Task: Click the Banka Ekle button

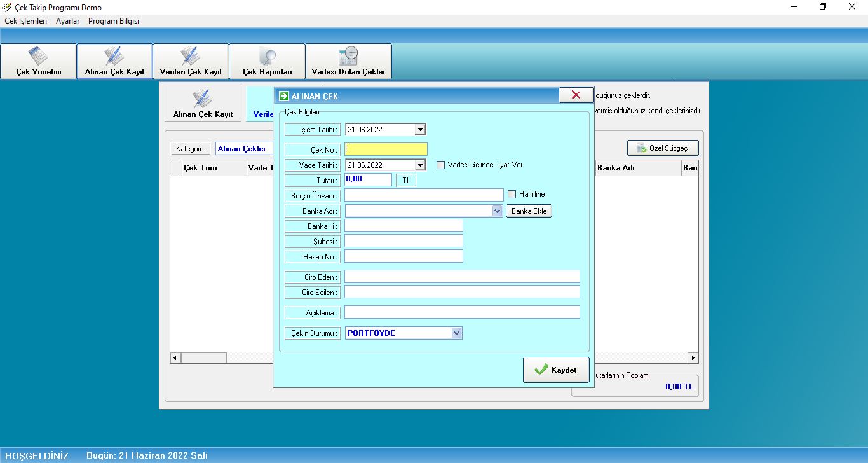Action: coord(529,211)
